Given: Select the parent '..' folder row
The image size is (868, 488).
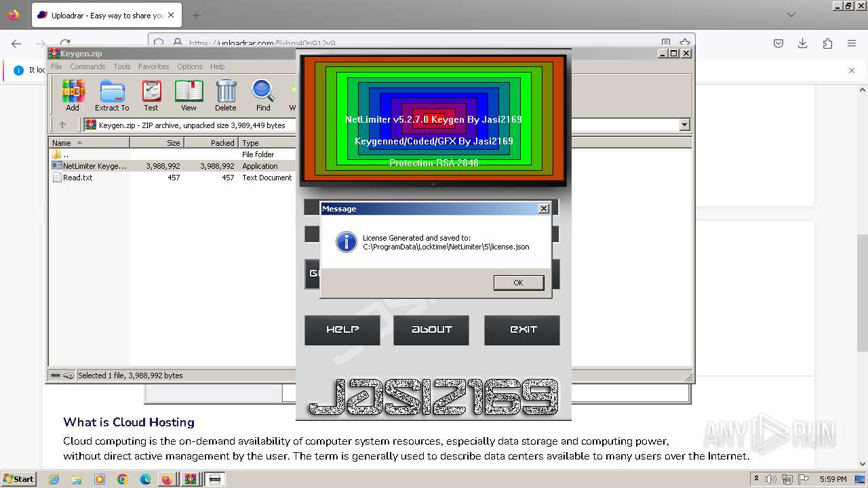Looking at the screenshot, I should coord(172,155).
